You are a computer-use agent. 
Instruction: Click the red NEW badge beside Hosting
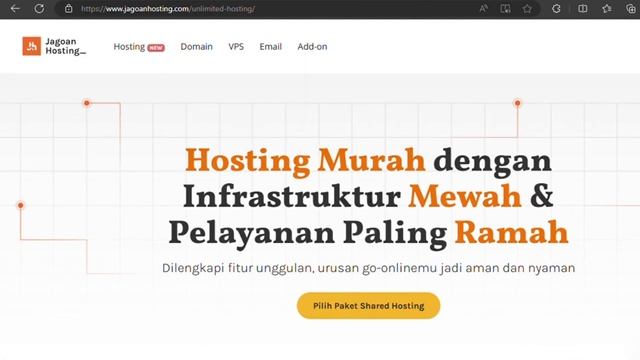[x=156, y=48]
